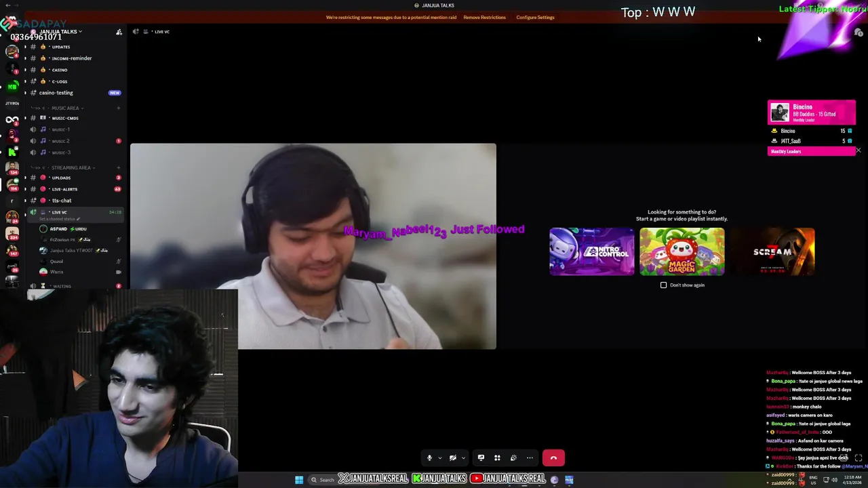The image size is (868, 488).
Task: Add channel with plus next to STREAMING AREA
Action: pyautogui.click(x=119, y=167)
